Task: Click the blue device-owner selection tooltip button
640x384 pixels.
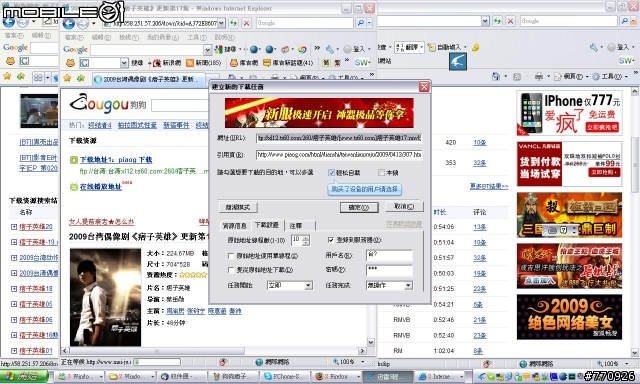Action: (x=364, y=189)
